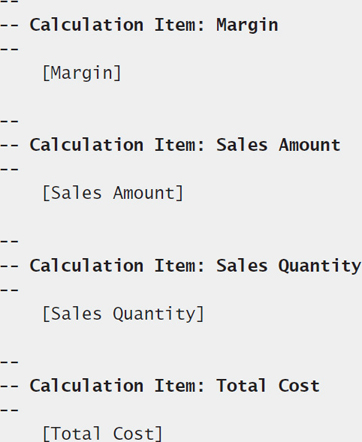Click bold 'Sales Amount' in comment header
Viewport: 362px width, 442px height.
(278, 145)
